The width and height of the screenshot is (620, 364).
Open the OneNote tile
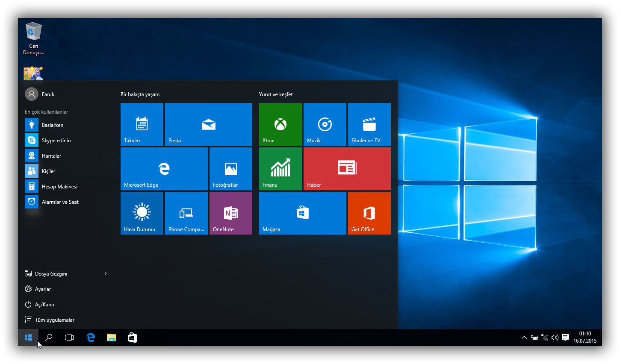pos(230,213)
